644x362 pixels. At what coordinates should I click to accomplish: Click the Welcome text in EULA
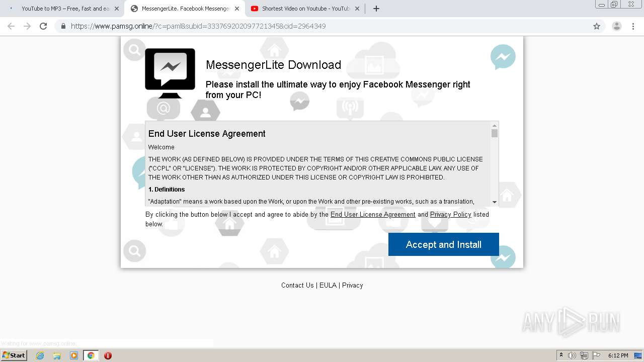(162, 147)
